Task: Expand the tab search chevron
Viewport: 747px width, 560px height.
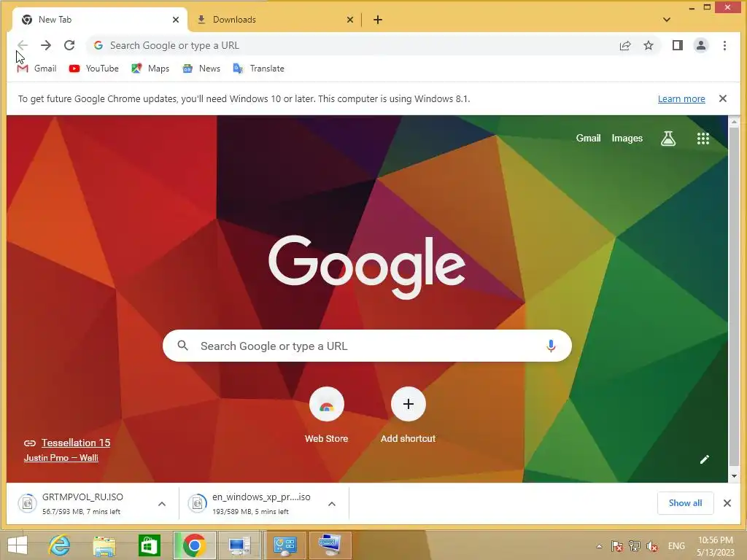Action: pyautogui.click(x=667, y=20)
